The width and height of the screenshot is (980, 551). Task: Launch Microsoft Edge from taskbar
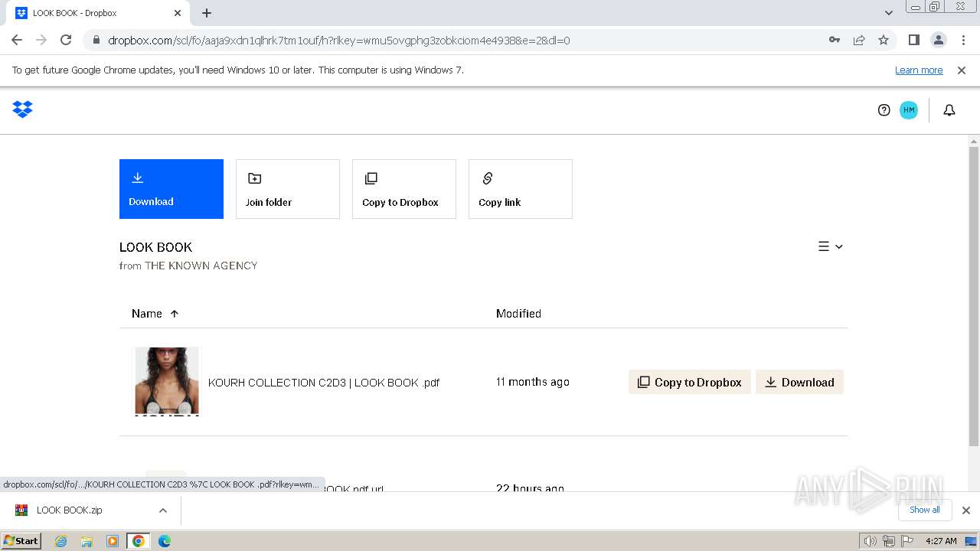pyautogui.click(x=165, y=541)
